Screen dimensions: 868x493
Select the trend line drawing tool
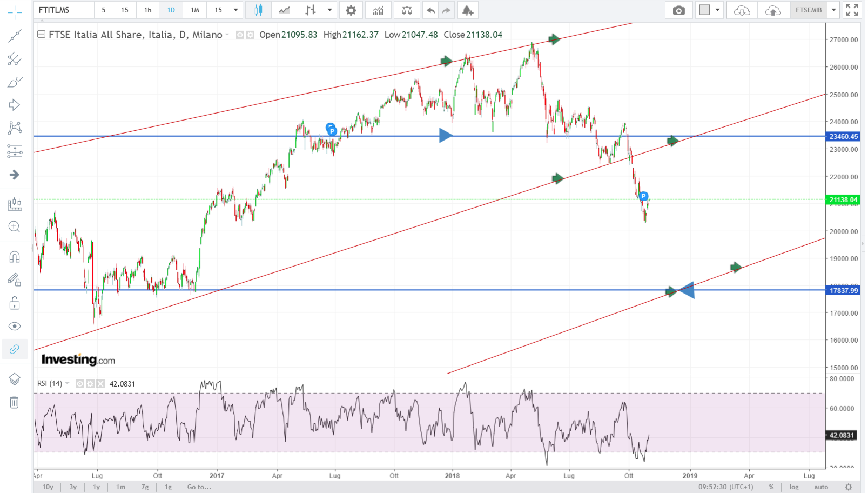[15, 36]
